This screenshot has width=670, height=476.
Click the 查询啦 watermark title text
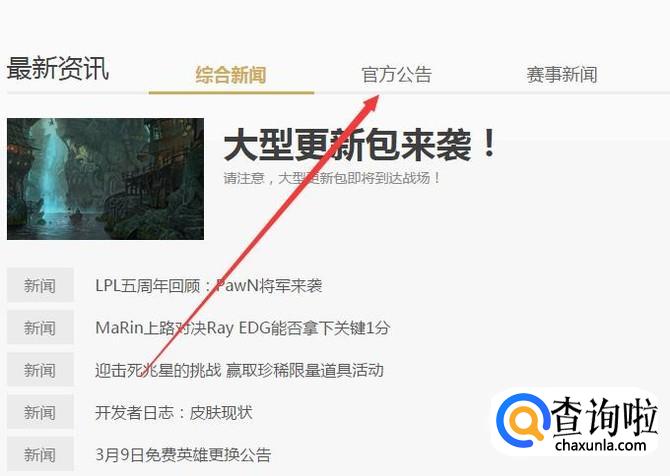point(604,416)
